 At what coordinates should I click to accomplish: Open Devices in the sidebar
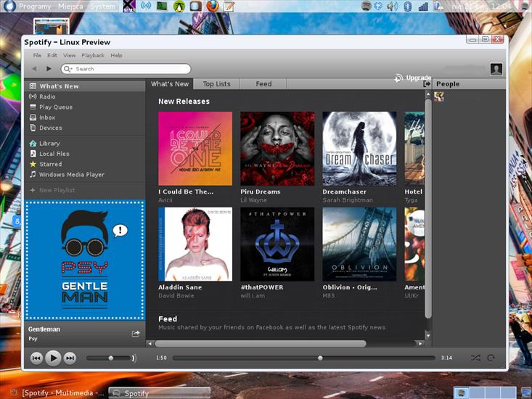(x=85, y=128)
